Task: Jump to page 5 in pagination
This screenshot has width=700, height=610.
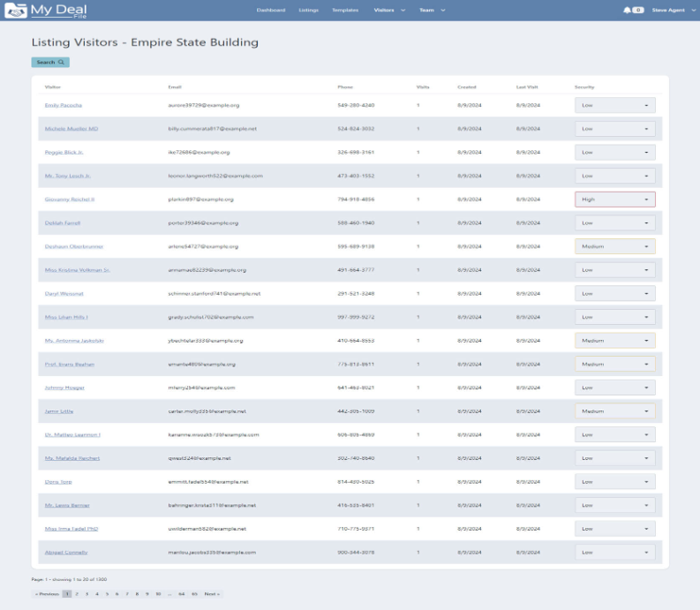Action: (107, 594)
